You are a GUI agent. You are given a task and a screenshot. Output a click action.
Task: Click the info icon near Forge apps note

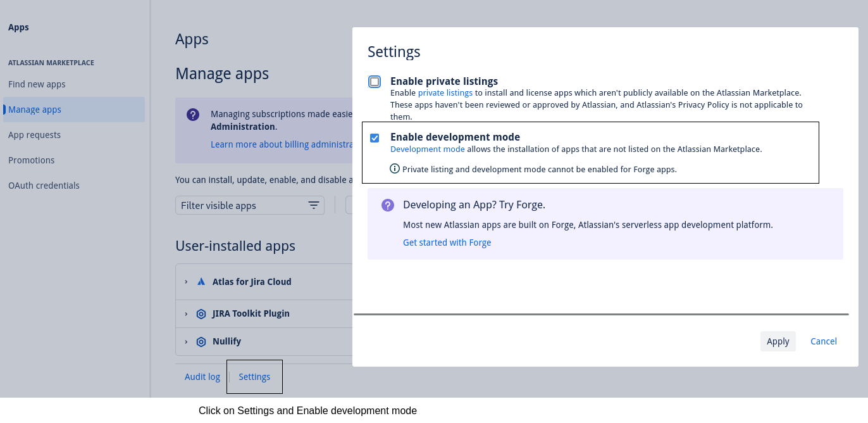[x=395, y=168]
